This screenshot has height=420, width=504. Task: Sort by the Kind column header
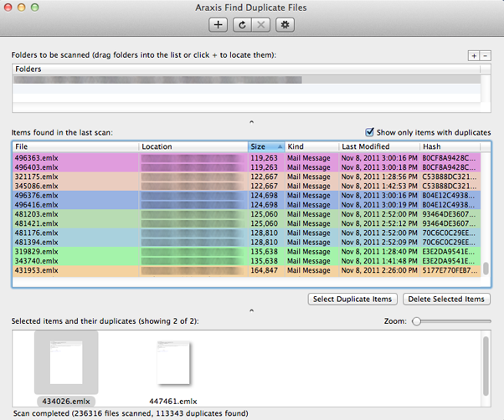pyautogui.click(x=311, y=146)
